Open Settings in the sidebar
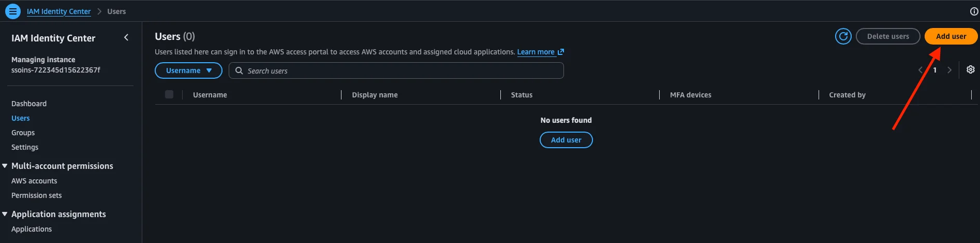Viewport: 980px width, 243px height. pyautogui.click(x=25, y=147)
